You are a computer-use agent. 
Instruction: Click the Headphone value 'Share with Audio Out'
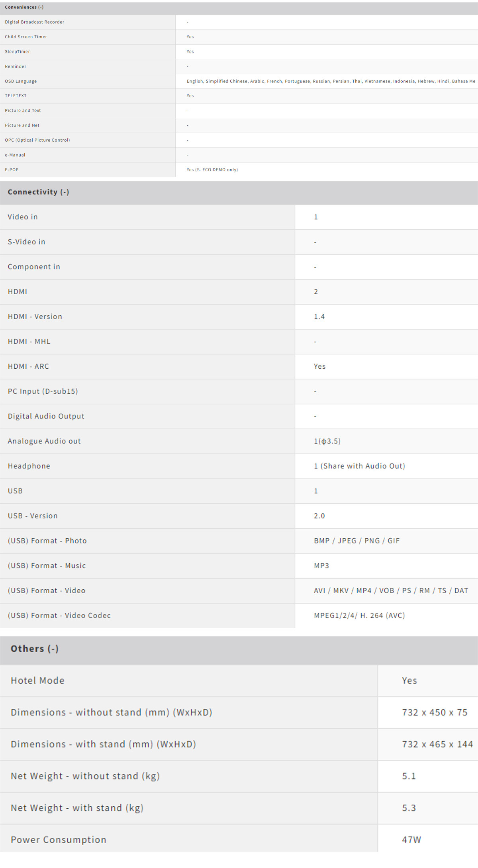(359, 466)
